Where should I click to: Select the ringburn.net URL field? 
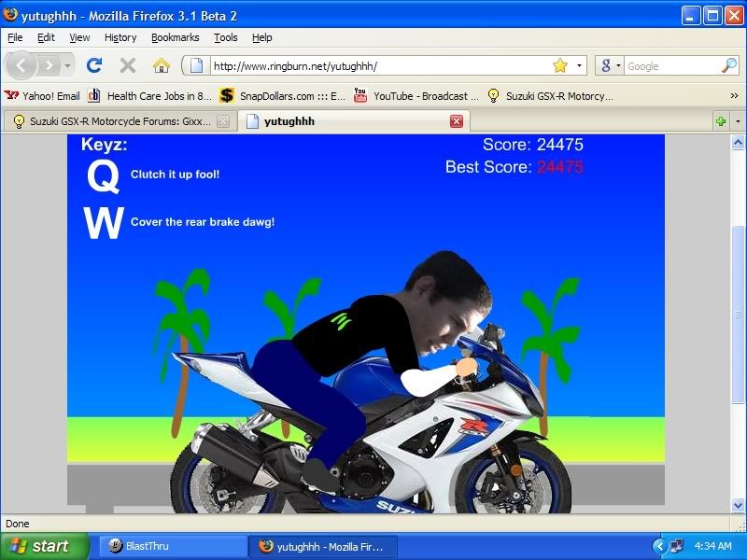[x=380, y=65]
